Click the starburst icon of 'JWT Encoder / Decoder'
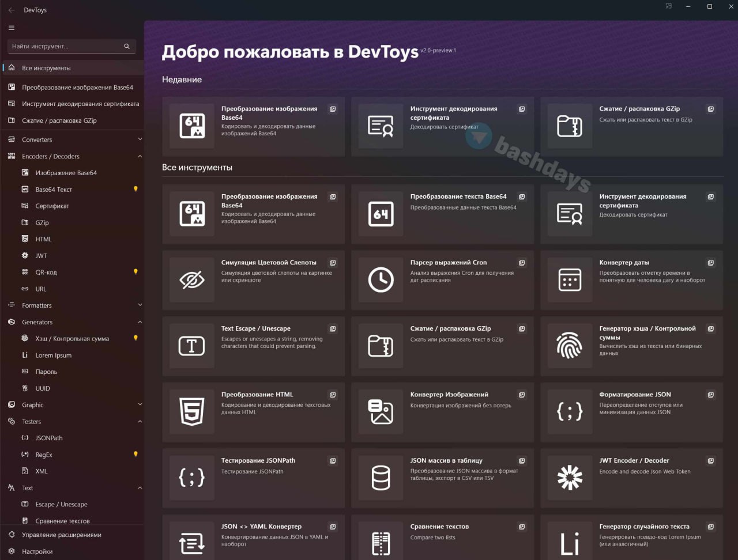Screen dimensions: 738x560 tap(570, 478)
